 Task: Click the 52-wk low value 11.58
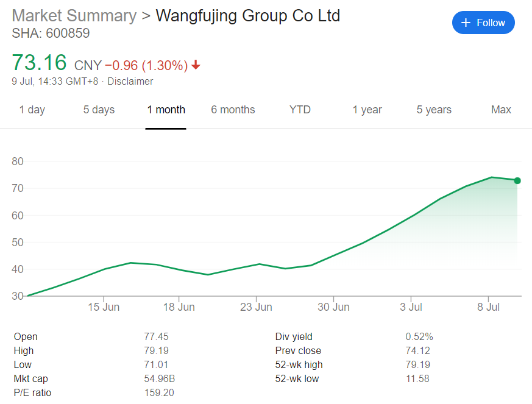(417, 378)
